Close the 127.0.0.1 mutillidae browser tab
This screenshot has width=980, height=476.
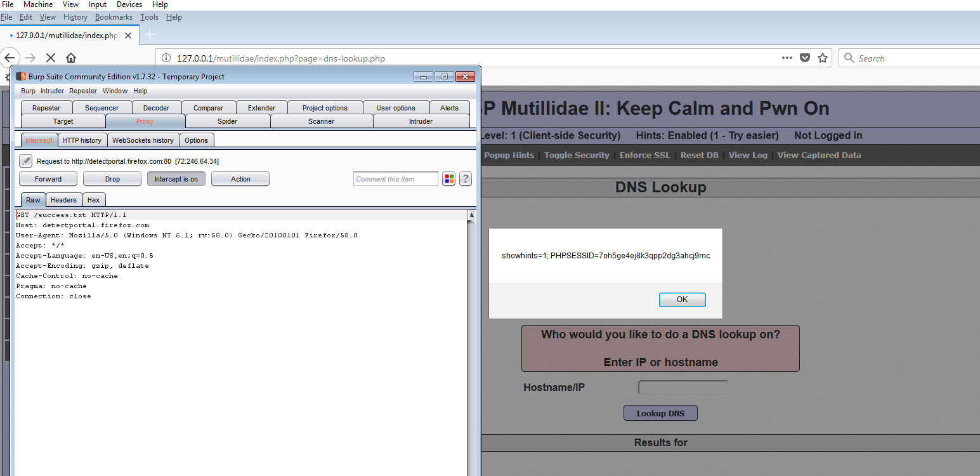tap(128, 36)
